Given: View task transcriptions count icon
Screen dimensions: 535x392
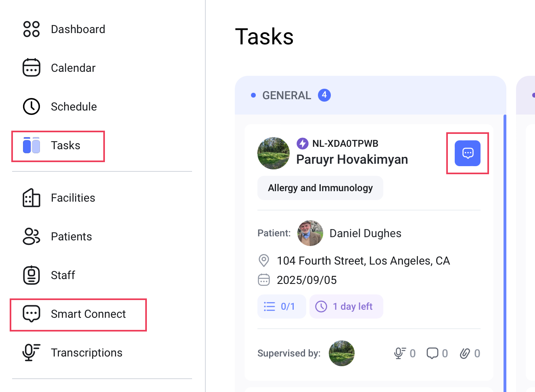Looking at the screenshot, I should tap(400, 353).
